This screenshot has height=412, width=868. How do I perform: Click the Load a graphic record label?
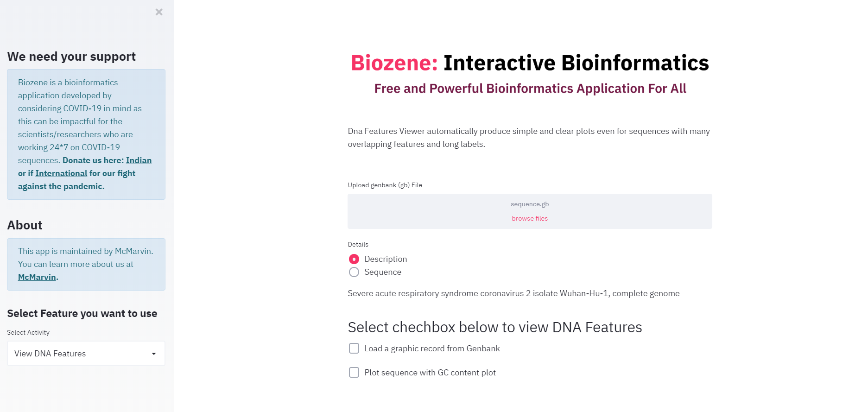432,349
